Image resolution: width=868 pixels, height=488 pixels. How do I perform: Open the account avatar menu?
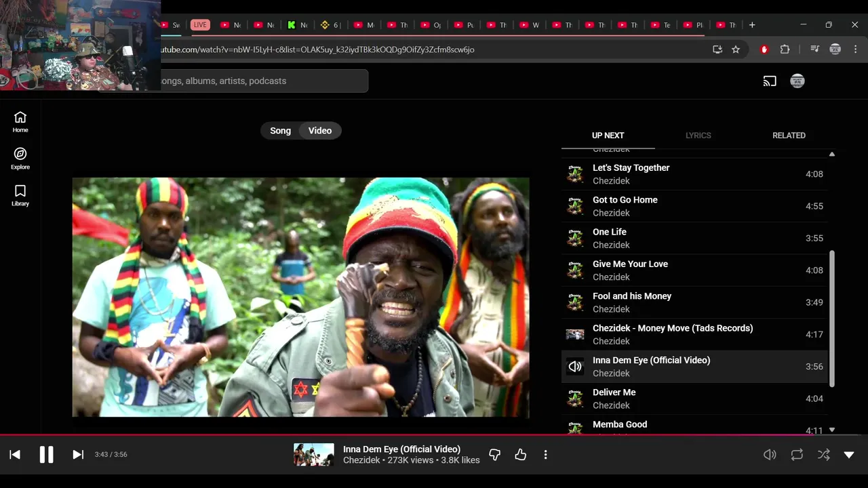[x=797, y=81]
